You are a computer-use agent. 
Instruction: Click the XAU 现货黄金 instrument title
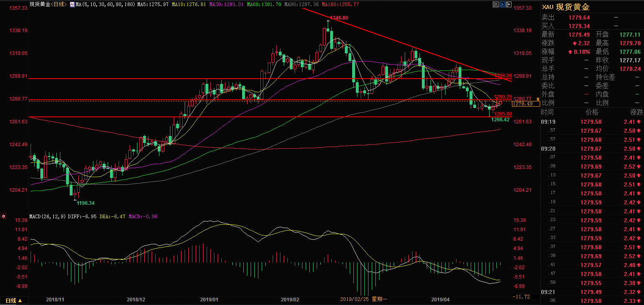pyautogui.click(x=566, y=7)
